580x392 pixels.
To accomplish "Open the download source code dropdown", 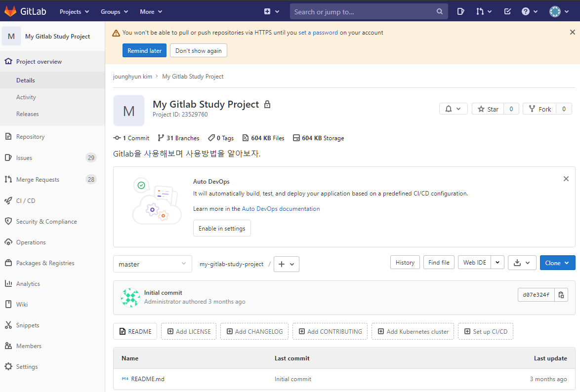I will (522, 263).
